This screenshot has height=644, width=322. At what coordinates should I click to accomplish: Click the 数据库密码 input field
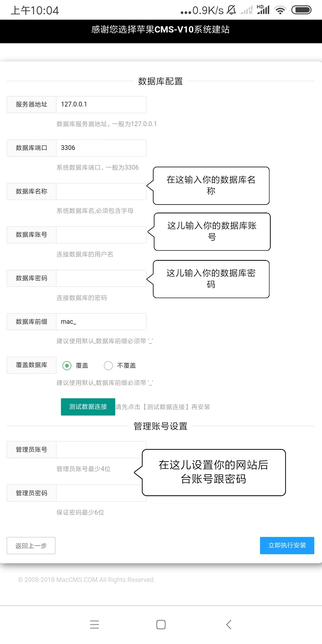click(101, 278)
